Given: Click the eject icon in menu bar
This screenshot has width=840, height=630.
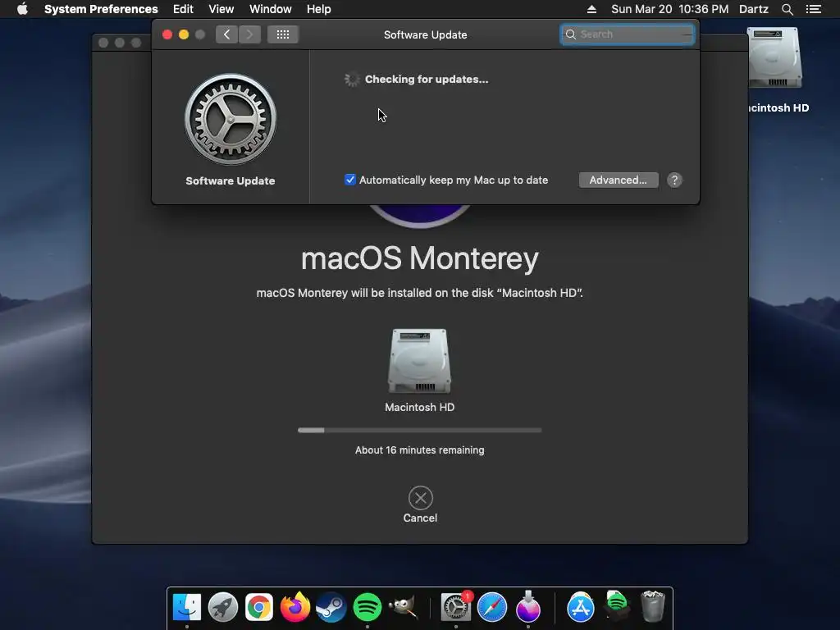Looking at the screenshot, I should (x=591, y=9).
